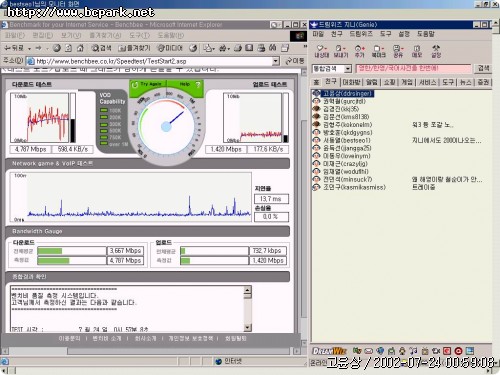The height and width of the screenshot is (375, 500).
Task: Click the 보내기 send icon in Genie
Action: click(x=341, y=51)
